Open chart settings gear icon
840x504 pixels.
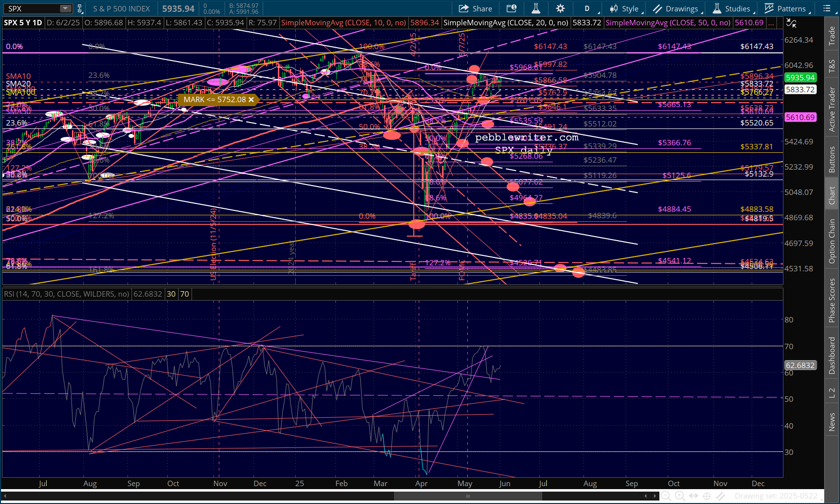(560, 8)
